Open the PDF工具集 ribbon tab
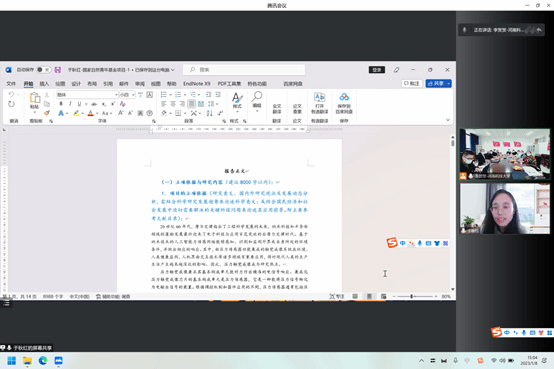The height and width of the screenshot is (369, 554). pos(229,84)
